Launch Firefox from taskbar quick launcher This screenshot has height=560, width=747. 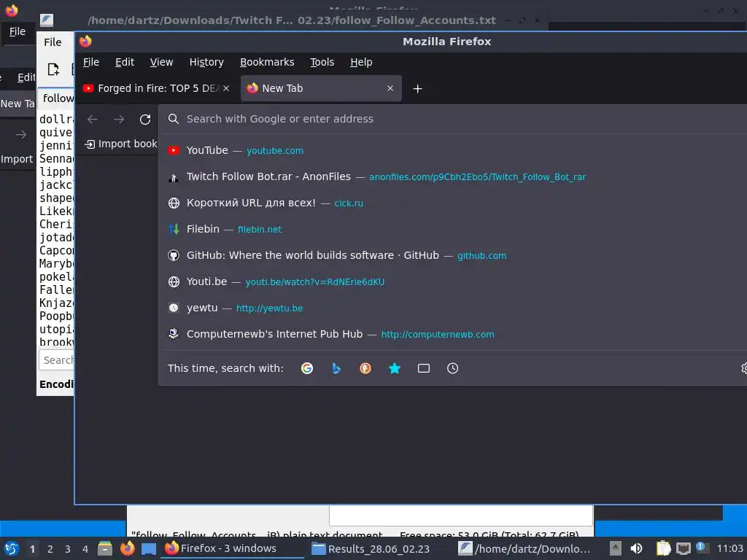point(127,548)
